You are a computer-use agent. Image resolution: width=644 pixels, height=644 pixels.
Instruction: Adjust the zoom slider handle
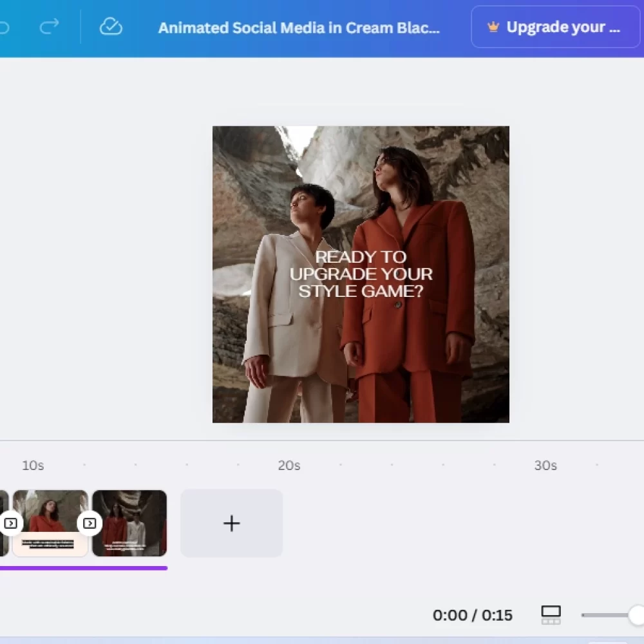(x=636, y=615)
